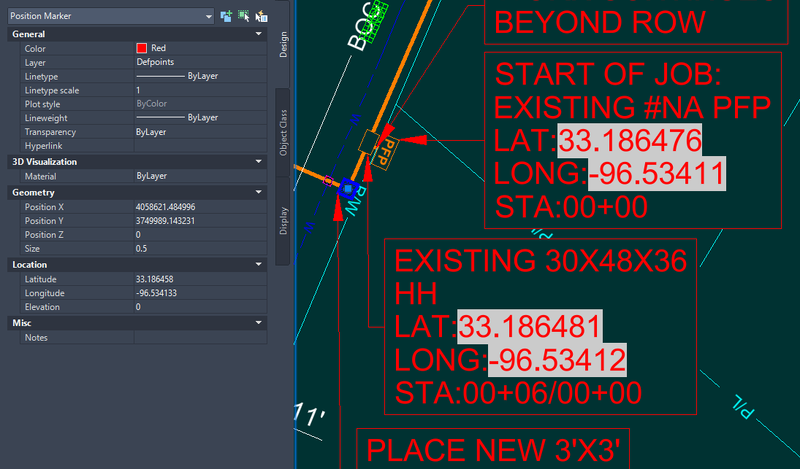
Task: Collapse the Geometry section
Action: pos(259,192)
